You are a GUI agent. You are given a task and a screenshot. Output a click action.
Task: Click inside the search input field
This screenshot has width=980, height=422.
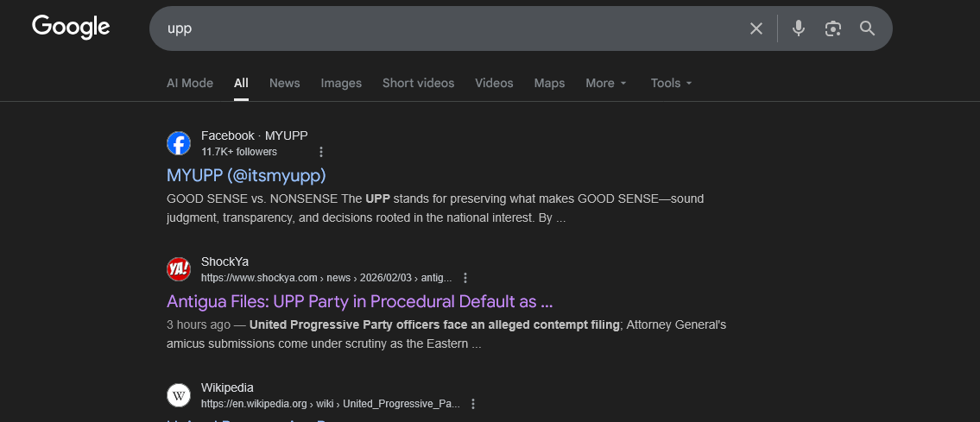point(449,28)
